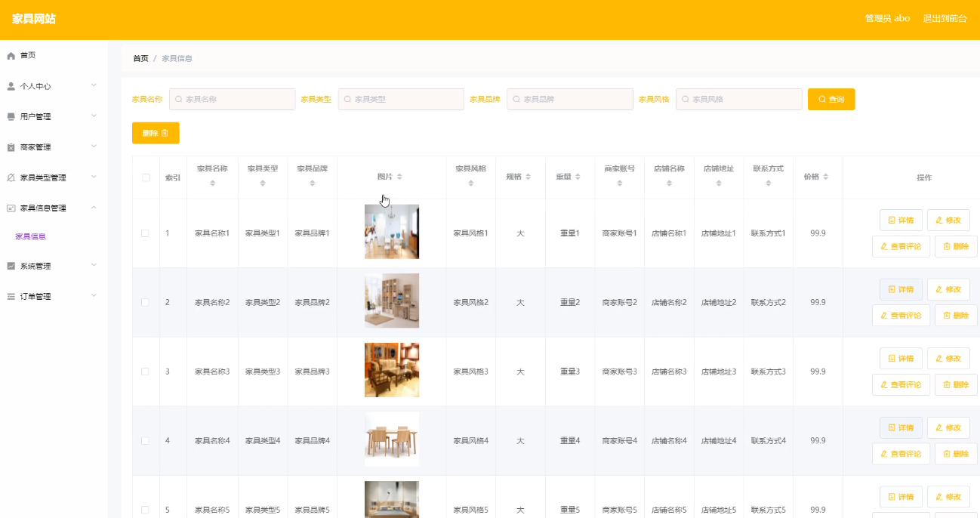Collapse the 家具信息管理 menu chevron
This screenshot has width=980, height=518.
[94, 208]
